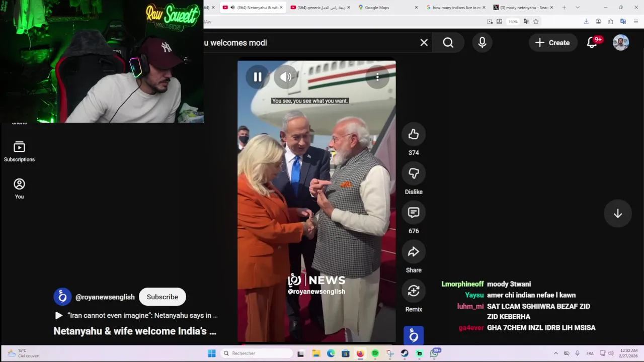This screenshot has width=644, height=362.
Task: Open the browser account icon
Action: click(x=598, y=22)
